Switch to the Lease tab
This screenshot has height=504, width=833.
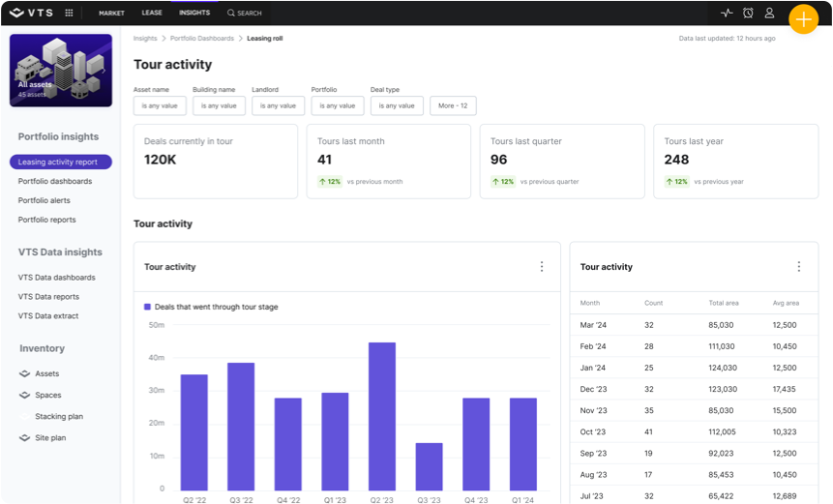[152, 13]
